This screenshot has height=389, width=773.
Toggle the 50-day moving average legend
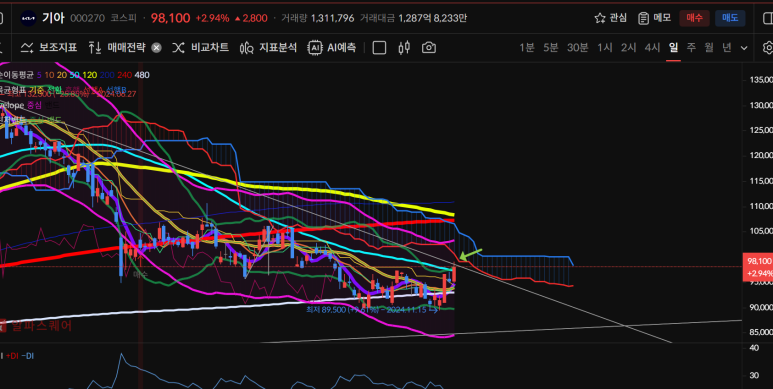pos(74,75)
